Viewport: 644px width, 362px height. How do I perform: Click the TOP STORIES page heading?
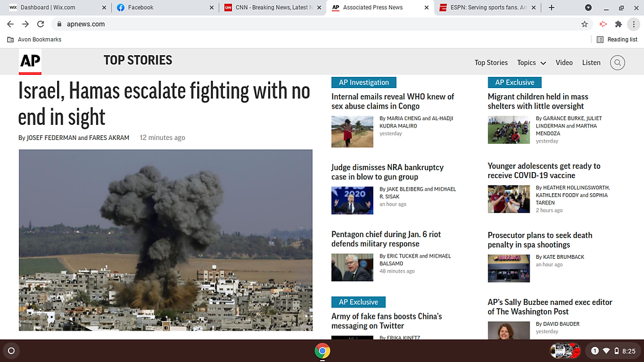click(138, 60)
